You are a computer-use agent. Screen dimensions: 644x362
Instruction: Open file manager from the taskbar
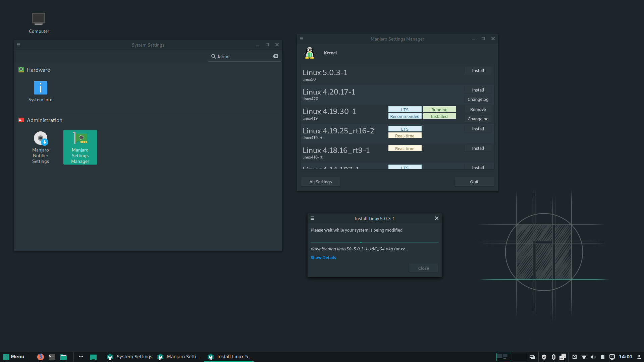click(63, 357)
